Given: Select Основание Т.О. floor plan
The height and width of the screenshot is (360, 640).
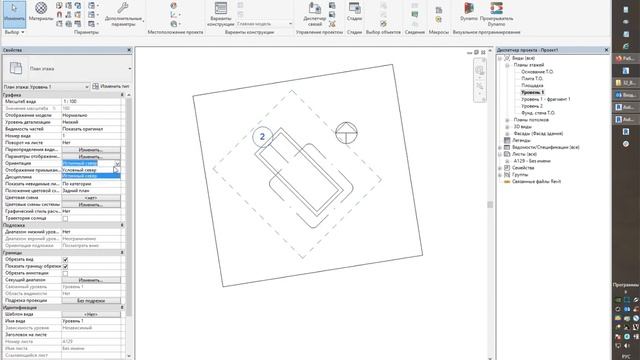Looking at the screenshot, I should [x=537, y=71].
